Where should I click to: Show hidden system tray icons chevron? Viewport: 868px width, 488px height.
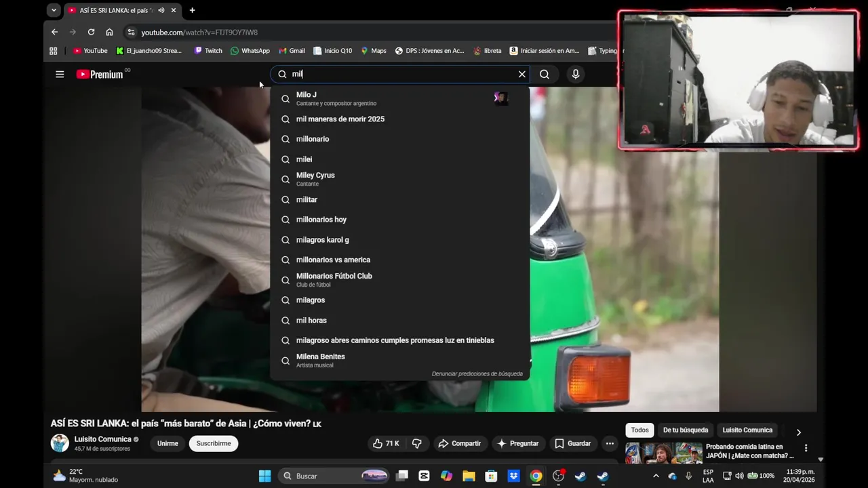point(656,476)
